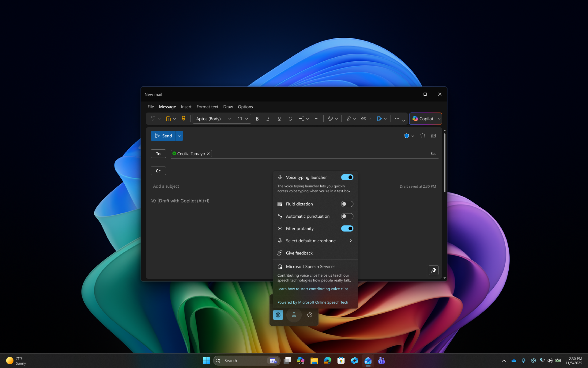Apply bold formatting
This screenshot has height=368, width=588.
(x=257, y=119)
